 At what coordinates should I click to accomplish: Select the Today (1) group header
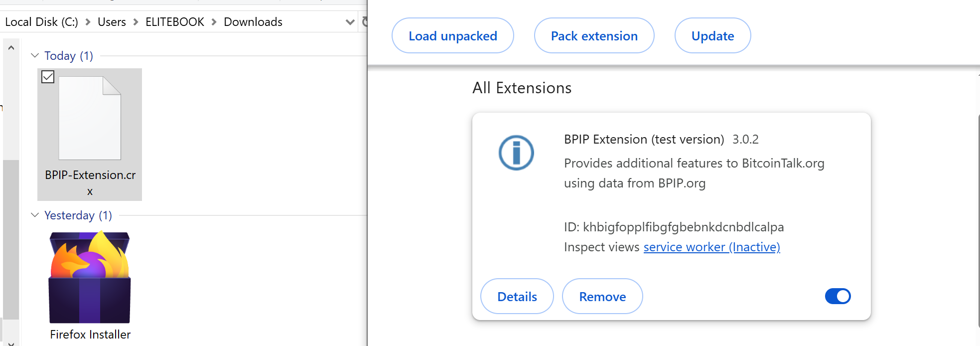point(69,55)
